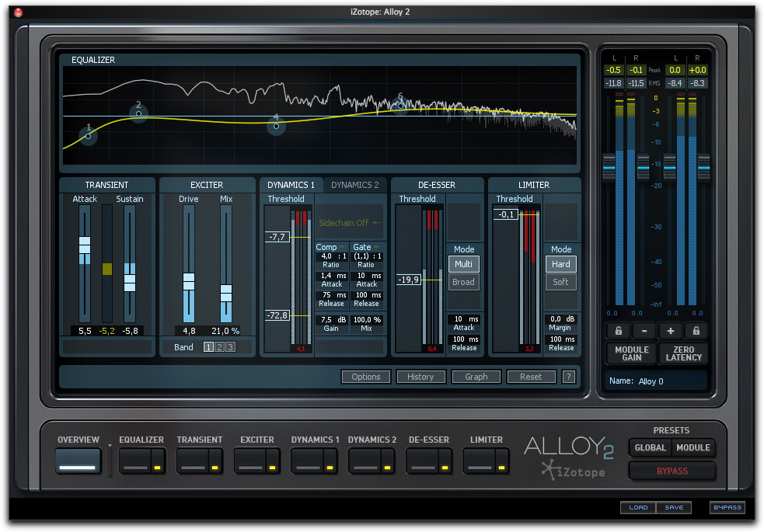Select EQ node 1 on the curve

88,136
